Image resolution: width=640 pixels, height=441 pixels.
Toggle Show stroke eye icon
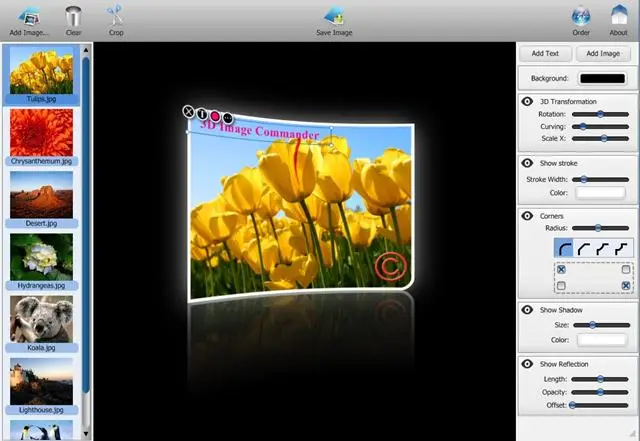(x=527, y=163)
